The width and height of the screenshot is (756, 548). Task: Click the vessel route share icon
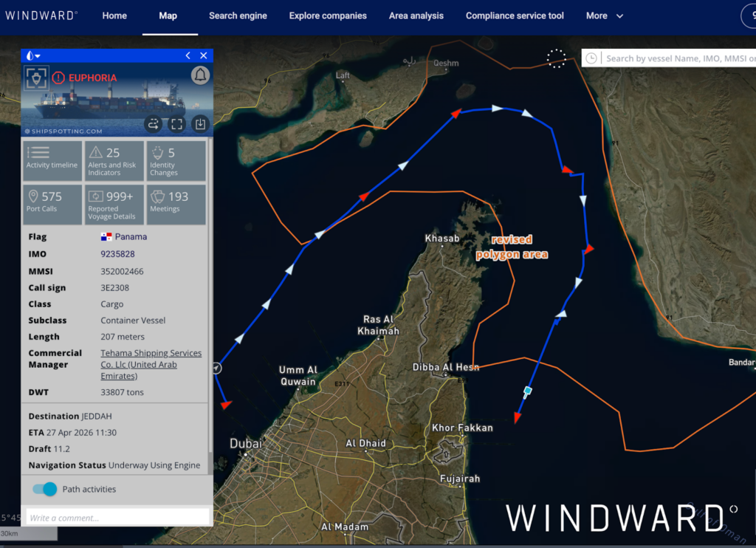154,124
